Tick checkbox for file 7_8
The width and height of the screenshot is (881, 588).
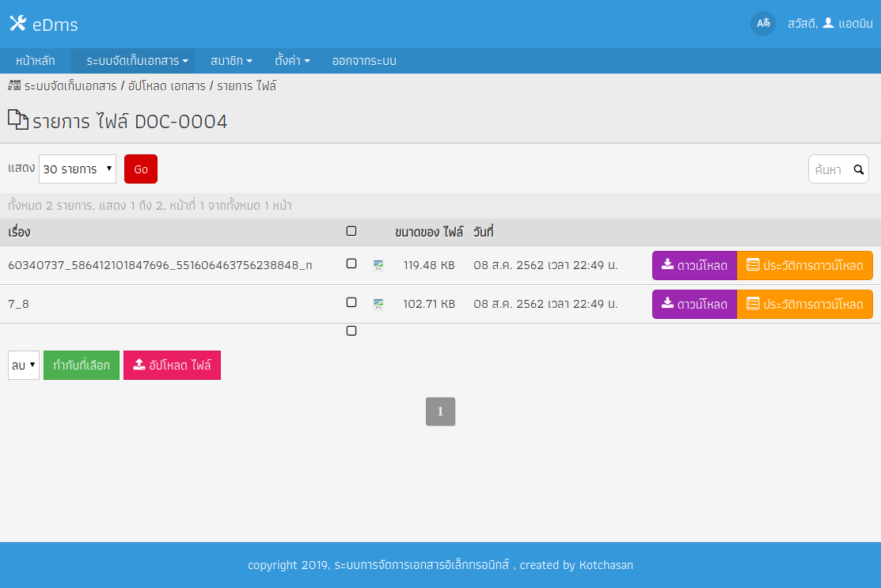click(351, 302)
